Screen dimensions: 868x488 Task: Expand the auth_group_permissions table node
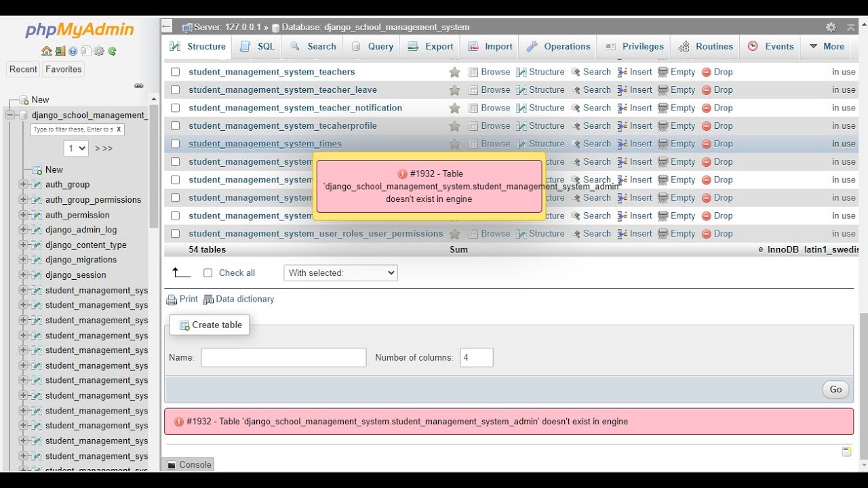pos(23,199)
